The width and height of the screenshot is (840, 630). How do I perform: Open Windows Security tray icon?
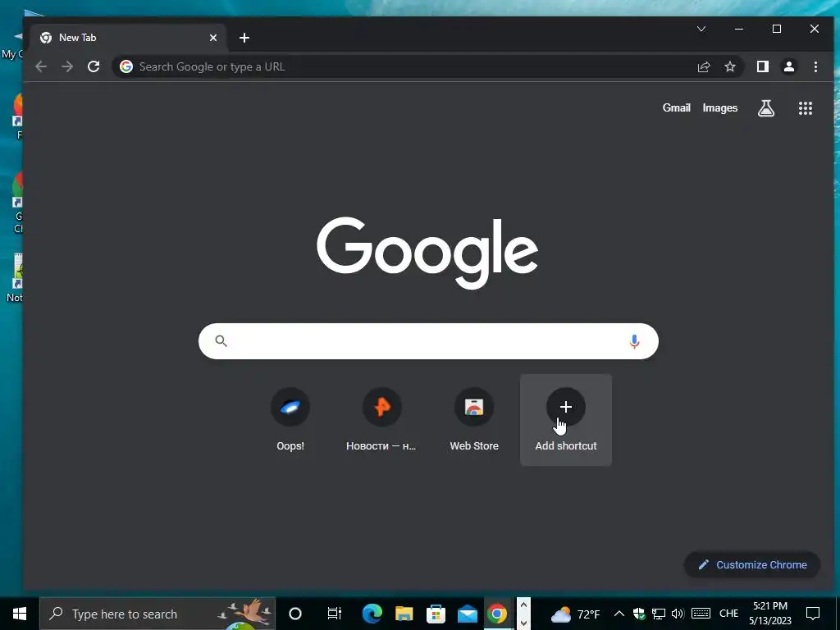tap(638, 614)
